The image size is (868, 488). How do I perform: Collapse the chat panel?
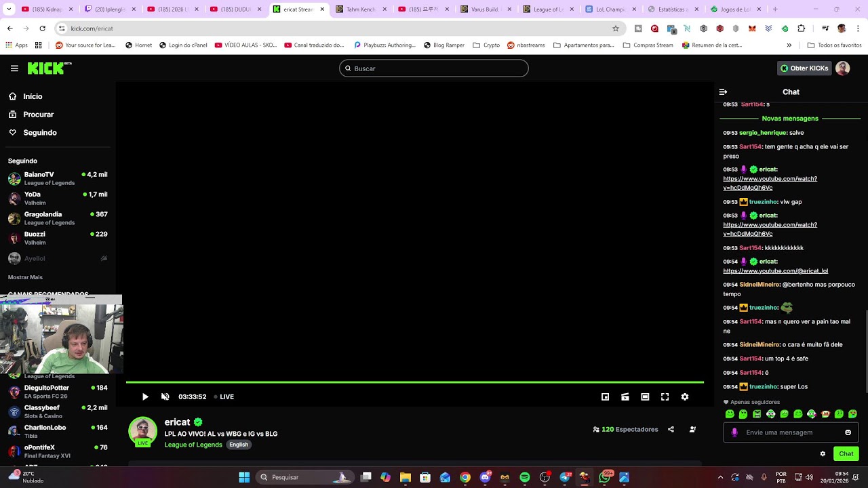(x=723, y=92)
